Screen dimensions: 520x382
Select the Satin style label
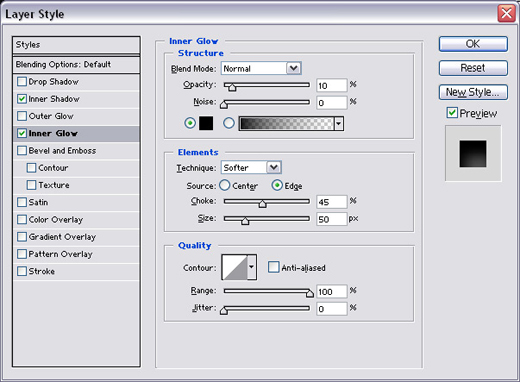point(38,202)
